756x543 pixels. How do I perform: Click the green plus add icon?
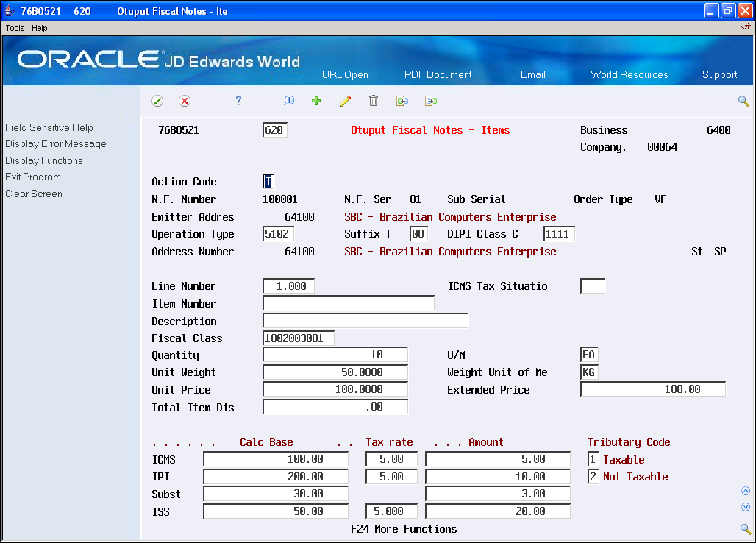[x=316, y=101]
